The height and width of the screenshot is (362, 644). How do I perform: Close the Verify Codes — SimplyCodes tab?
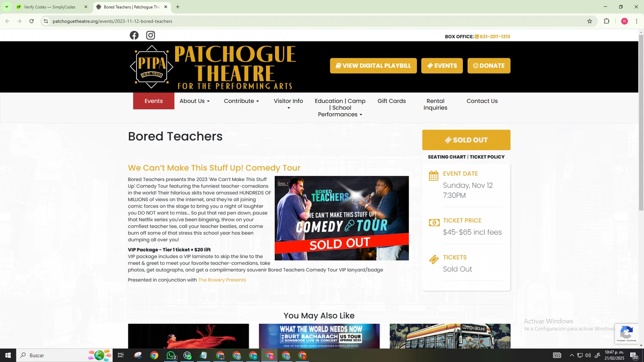point(86,7)
